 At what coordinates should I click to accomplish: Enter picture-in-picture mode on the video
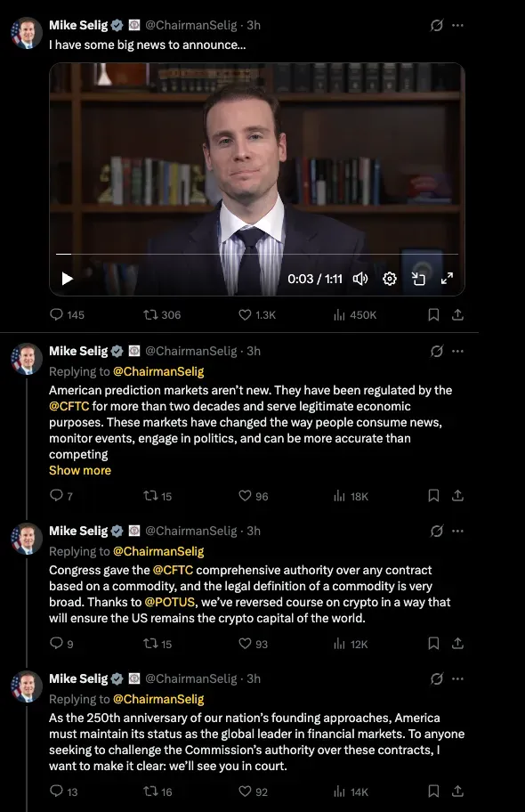(x=418, y=278)
